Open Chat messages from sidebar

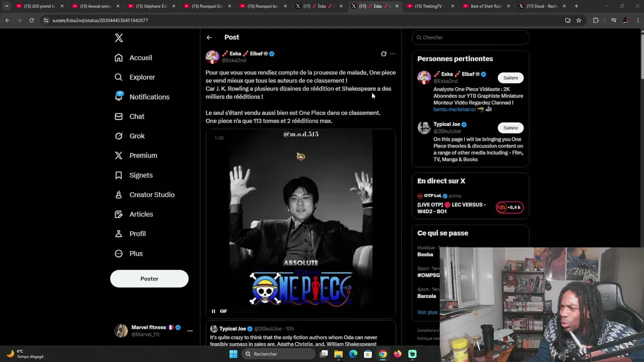click(129, 117)
